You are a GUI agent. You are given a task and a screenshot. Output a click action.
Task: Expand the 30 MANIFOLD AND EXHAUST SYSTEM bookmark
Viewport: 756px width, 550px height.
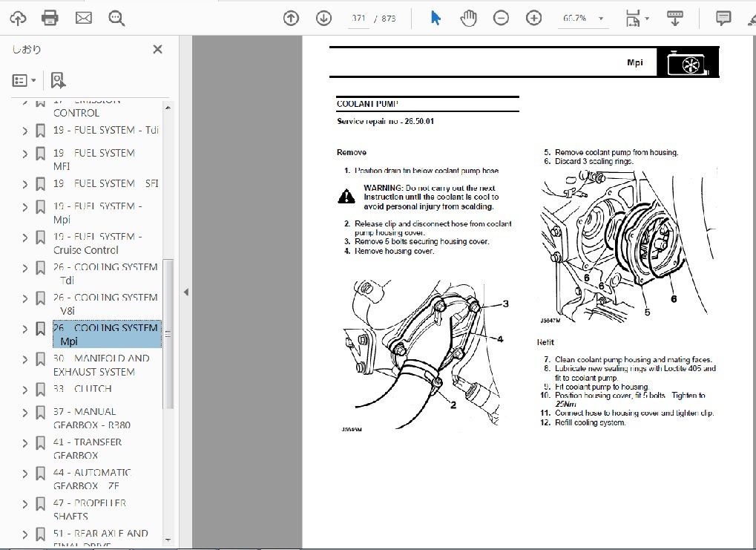25,359
